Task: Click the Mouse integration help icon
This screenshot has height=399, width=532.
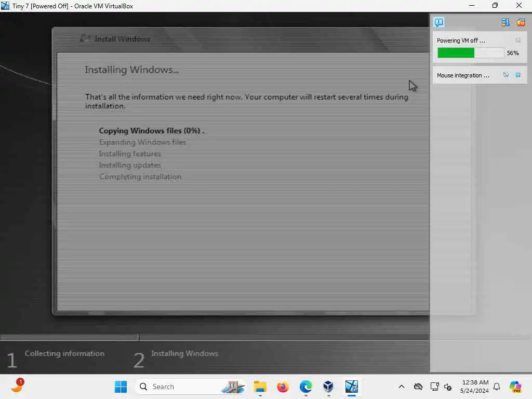Action: [506, 75]
